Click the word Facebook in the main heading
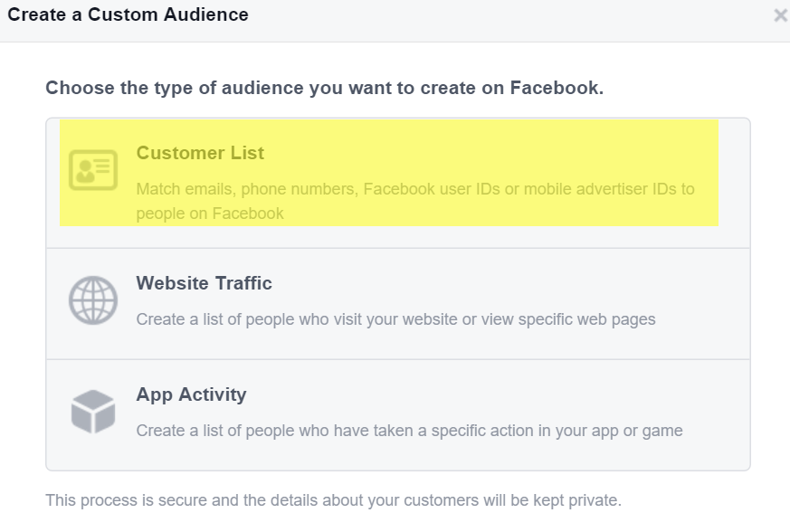The width and height of the screenshot is (790, 532). pos(557,88)
